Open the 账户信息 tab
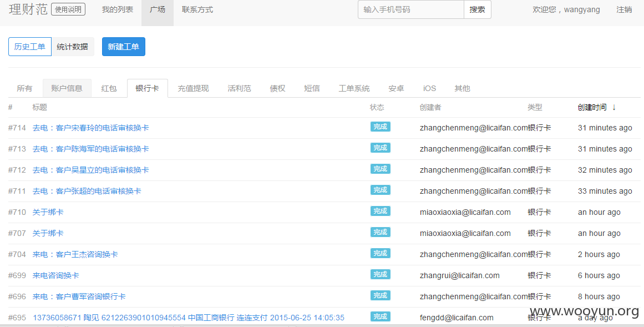644x327 pixels. [67, 88]
